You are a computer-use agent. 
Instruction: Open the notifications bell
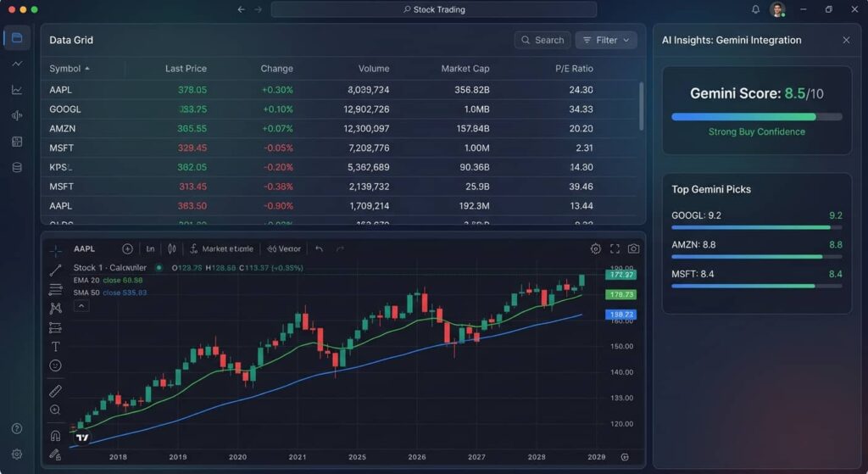pyautogui.click(x=755, y=9)
